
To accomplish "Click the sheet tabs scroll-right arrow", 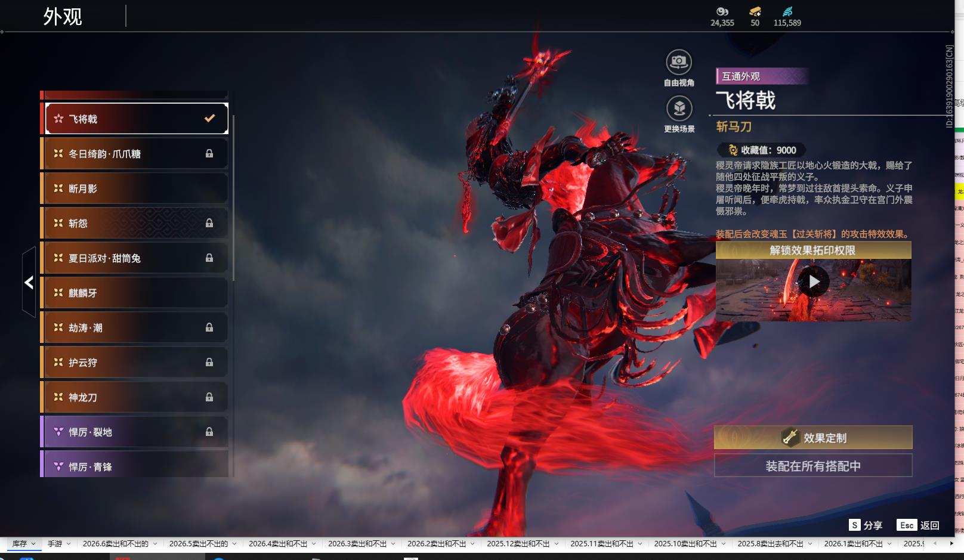I will [951, 543].
